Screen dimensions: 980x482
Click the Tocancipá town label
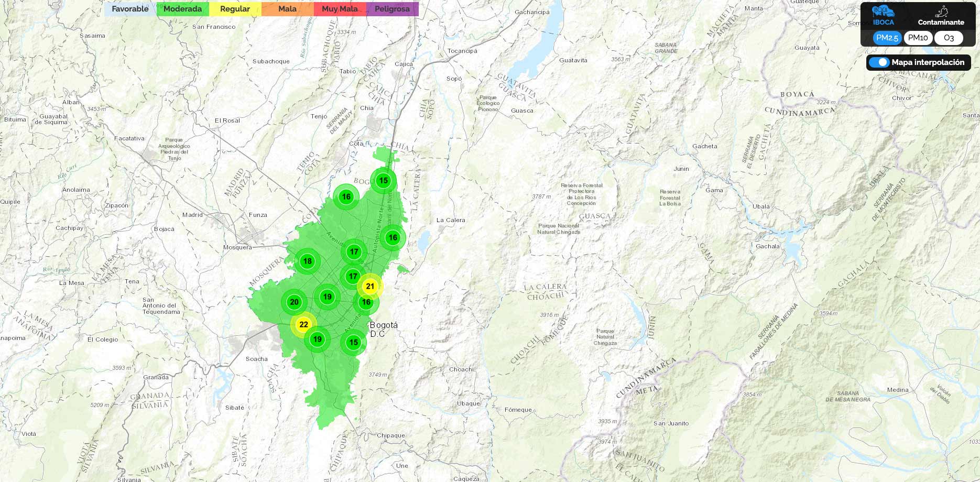point(462,51)
